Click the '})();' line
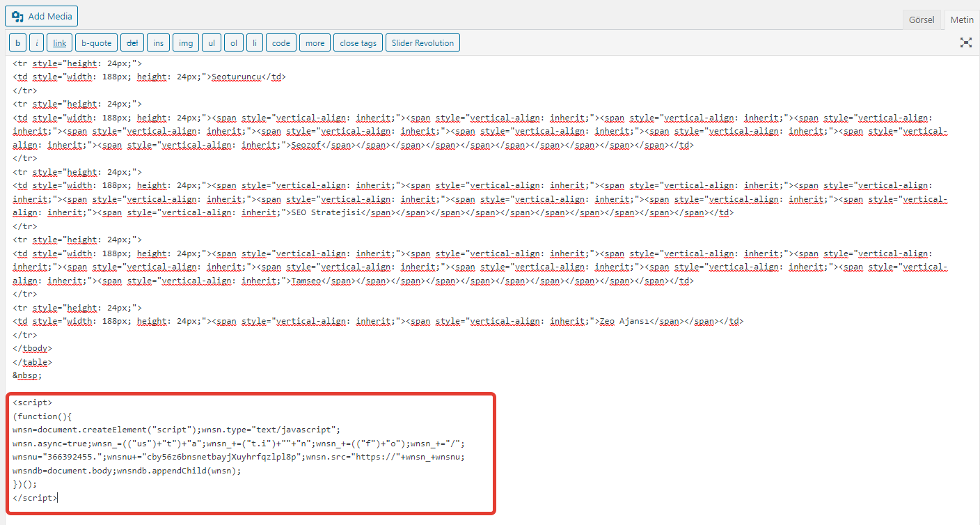980x525 pixels. point(25,484)
